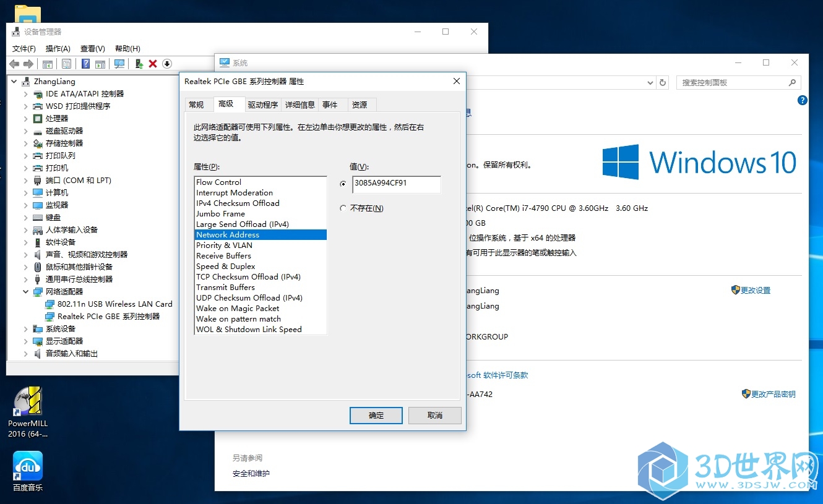The width and height of the screenshot is (823, 504).
Task: Select WOL & Shutdown Link Speed property
Action: (261, 329)
